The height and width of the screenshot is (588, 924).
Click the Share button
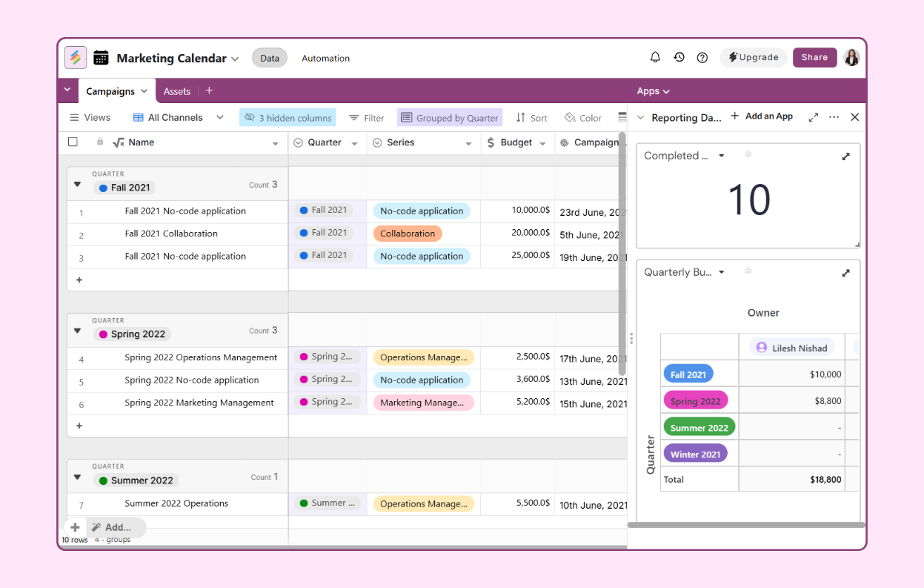click(x=814, y=57)
